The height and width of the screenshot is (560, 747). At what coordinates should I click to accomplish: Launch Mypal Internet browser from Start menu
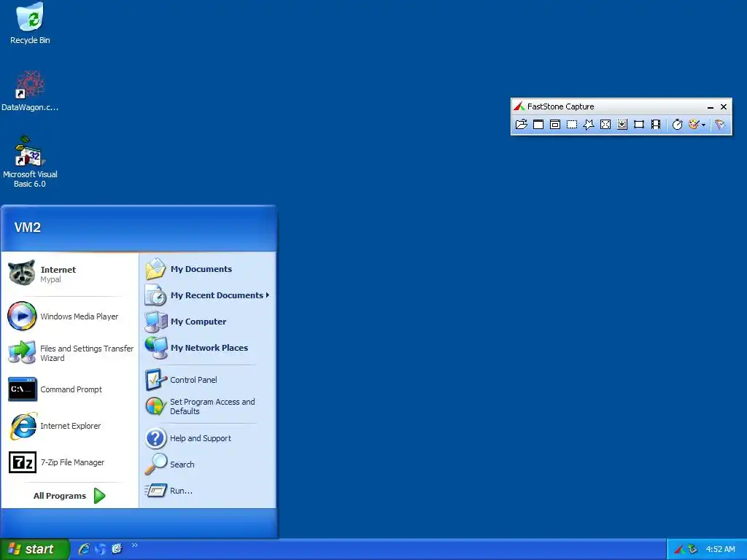point(71,274)
